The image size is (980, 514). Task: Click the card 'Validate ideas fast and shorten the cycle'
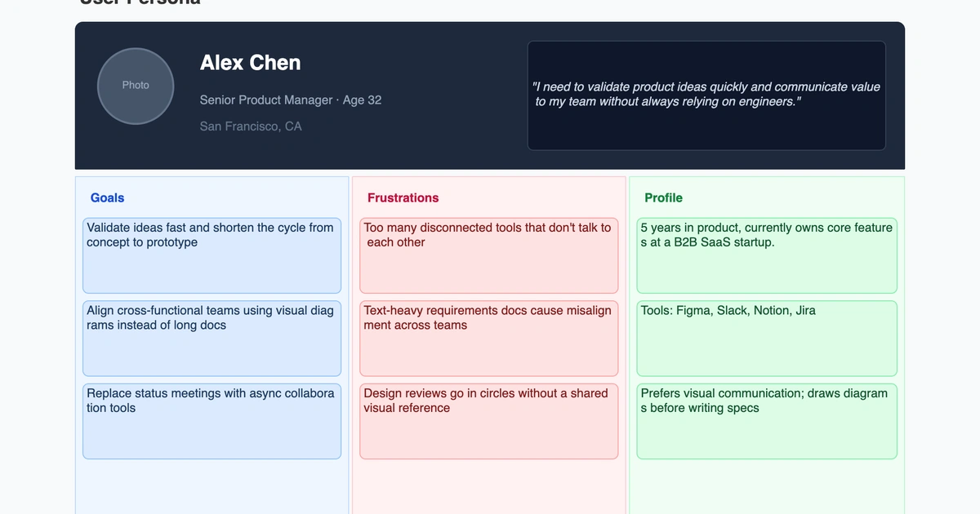pos(212,255)
